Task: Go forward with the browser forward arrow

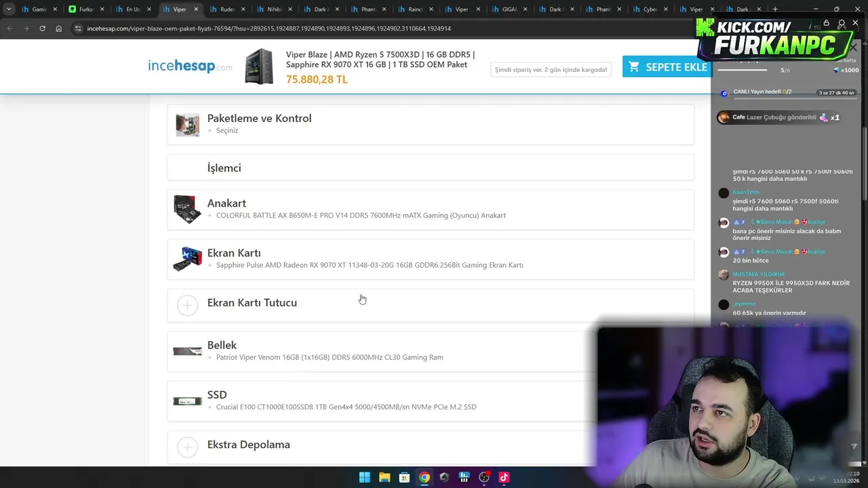Action: pyautogui.click(x=26, y=28)
